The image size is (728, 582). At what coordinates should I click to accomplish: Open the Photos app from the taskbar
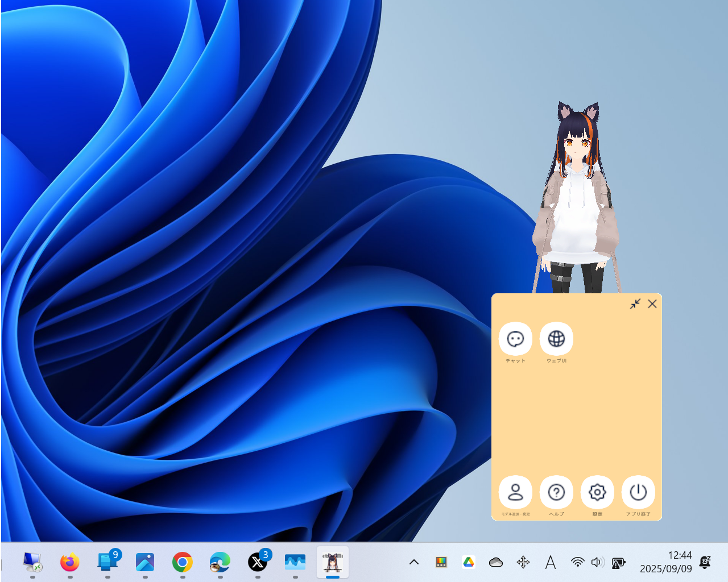(145, 562)
